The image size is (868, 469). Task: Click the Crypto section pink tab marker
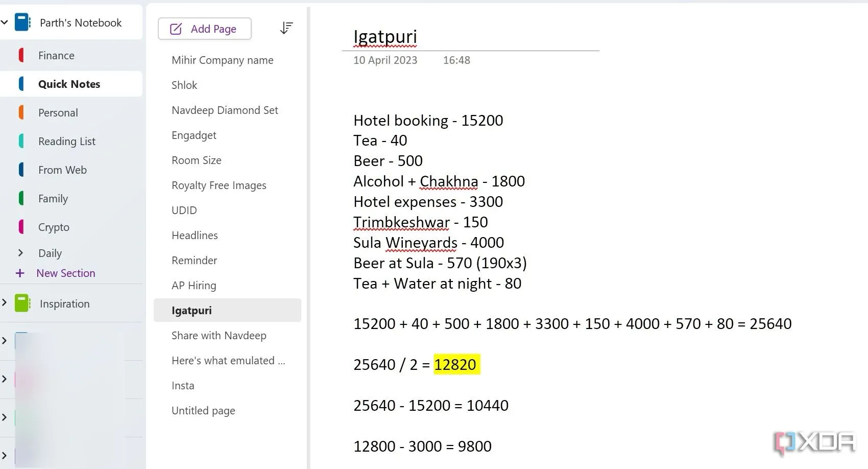(x=21, y=227)
